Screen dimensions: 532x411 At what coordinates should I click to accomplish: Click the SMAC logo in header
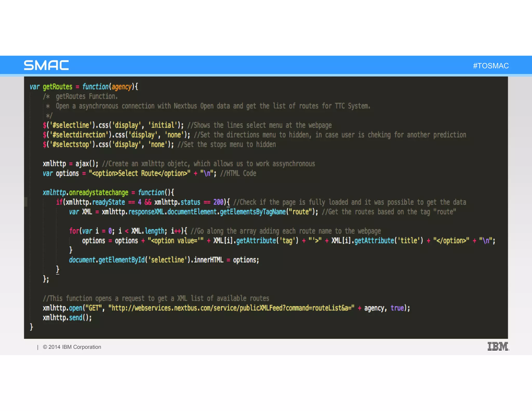coord(46,65)
